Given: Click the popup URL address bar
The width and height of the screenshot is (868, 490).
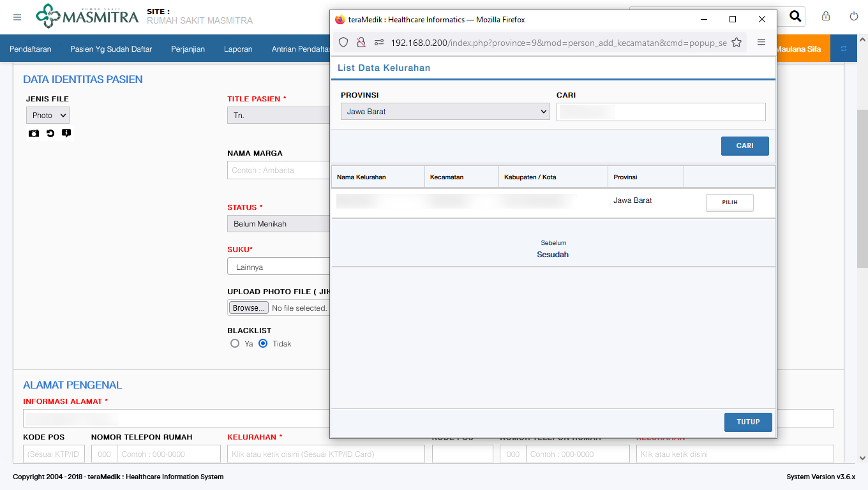Looking at the screenshot, I should point(558,43).
